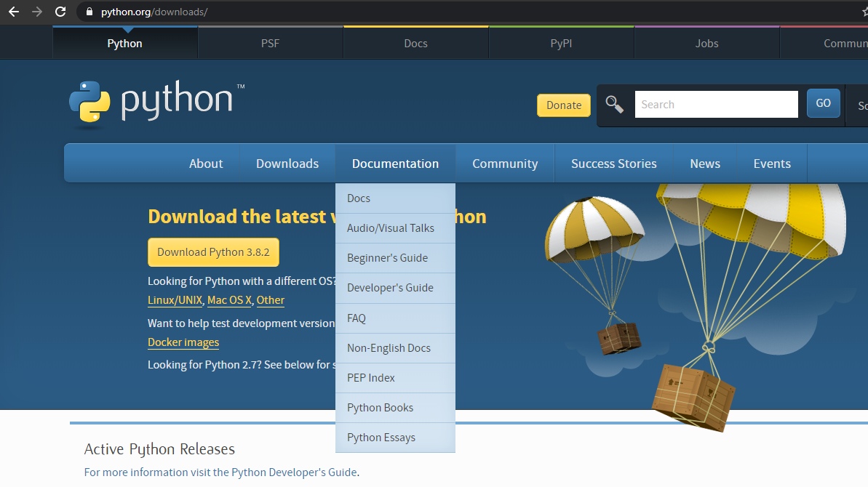The image size is (868, 487).
Task: Open the Downloads navigation menu
Action: pos(287,163)
